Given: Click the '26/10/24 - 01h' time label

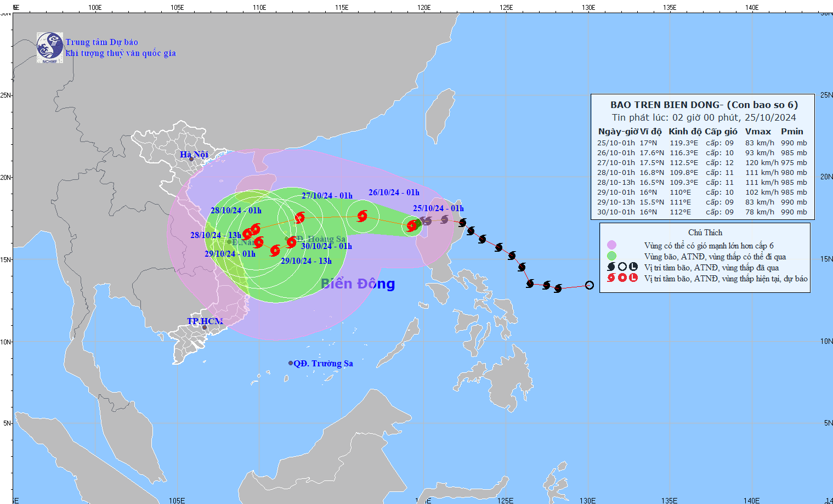Looking at the screenshot, I should pyautogui.click(x=394, y=192).
